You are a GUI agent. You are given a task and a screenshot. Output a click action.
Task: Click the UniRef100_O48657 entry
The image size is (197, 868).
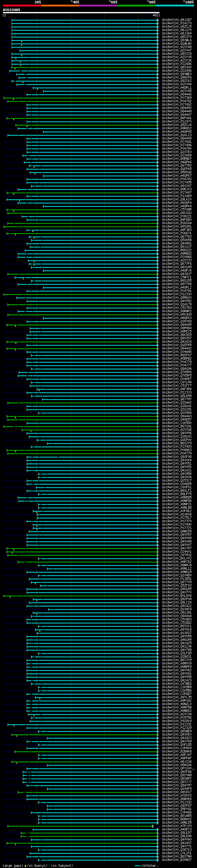(176, 419)
